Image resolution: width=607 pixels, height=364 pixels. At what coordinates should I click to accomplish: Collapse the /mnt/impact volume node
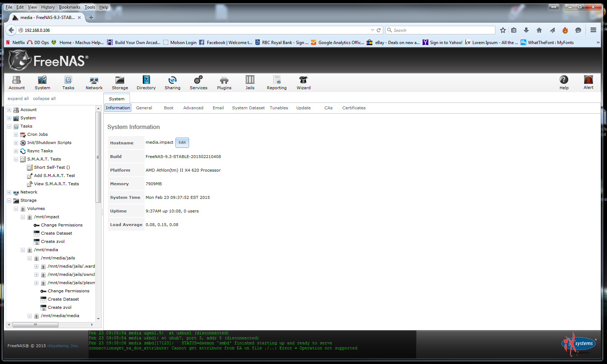pyautogui.click(x=23, y=217)
